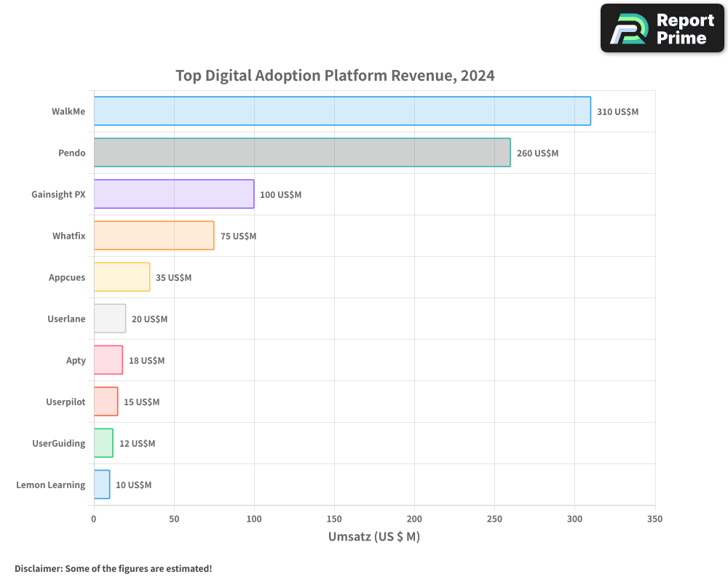The image size is (728, 582).
Task: Click the Lemon Learning blue bar
Action: click(100, 485)
